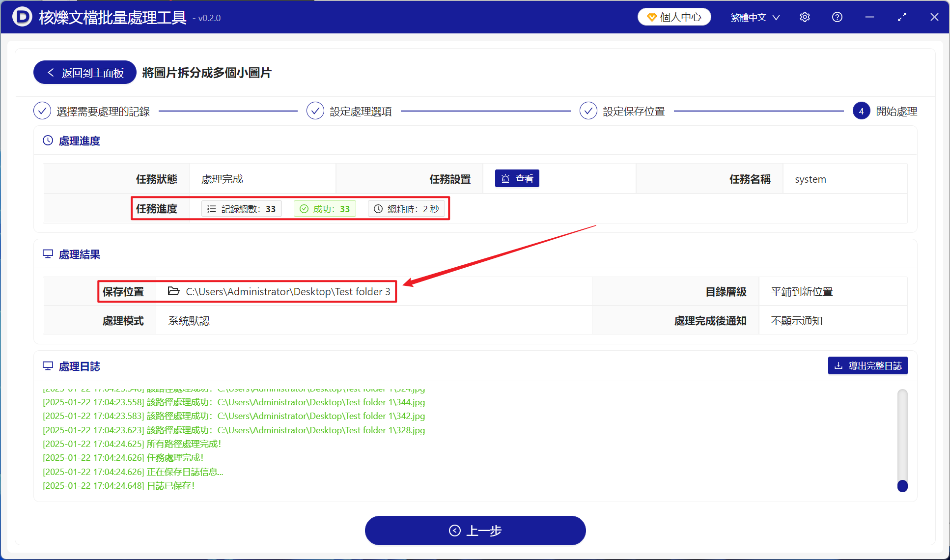Click the 處理日誌 section heading
This screenshot has width=950, height=560.
click(x=80, y=366)
